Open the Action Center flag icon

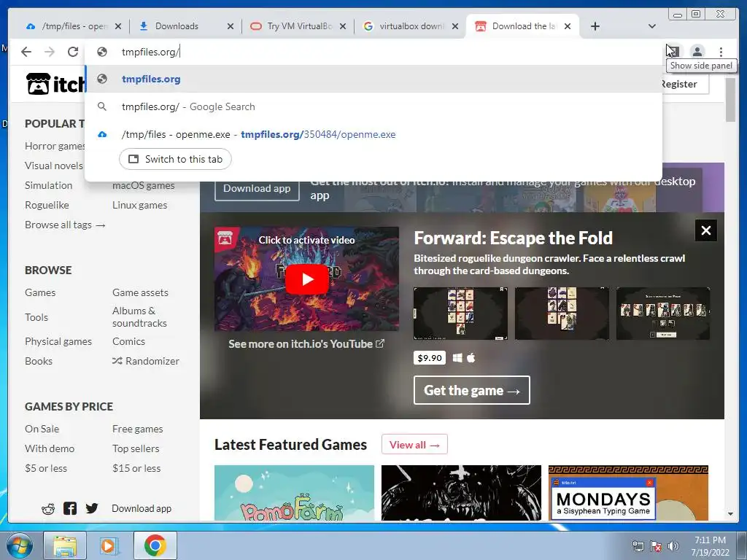click(x=656, y=546)
